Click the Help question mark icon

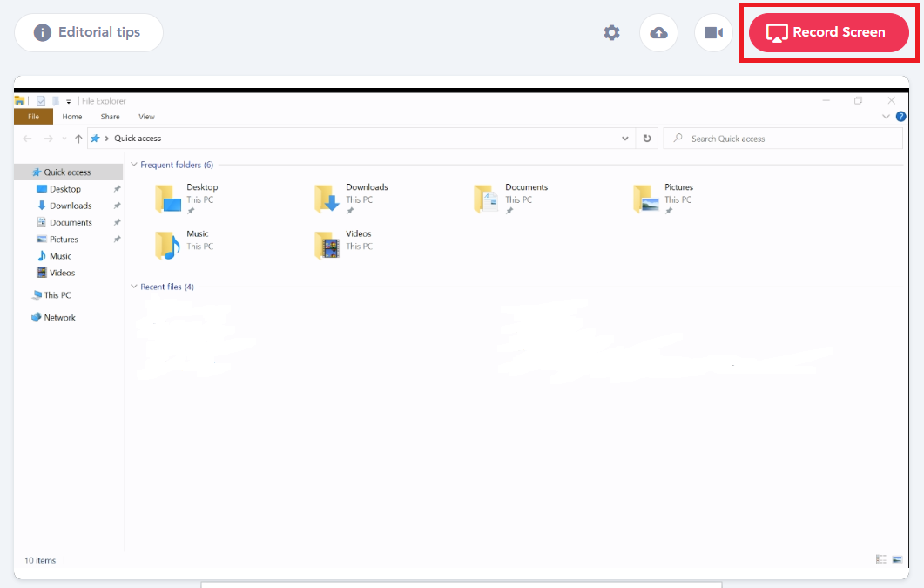tap(901, 117)
